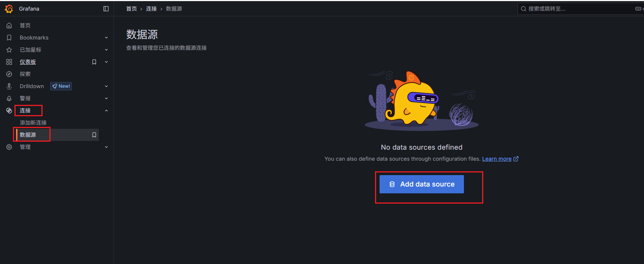Click the Grafana title text
Screen dimensions: 644x264
[x=29, y=9]
